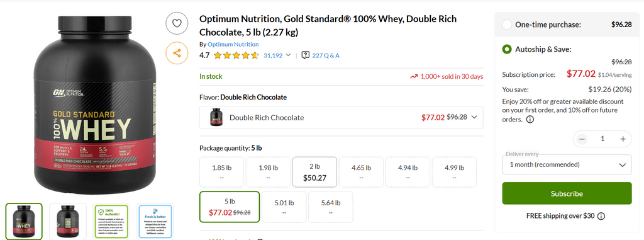
Task: Open the Q&A speech bubble icon
Action: (305, 55)
